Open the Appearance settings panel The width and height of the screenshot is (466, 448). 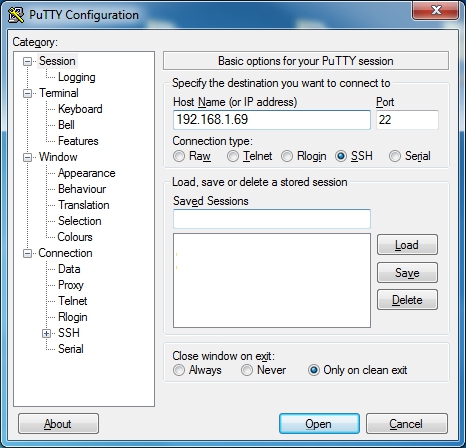[87, 173]
